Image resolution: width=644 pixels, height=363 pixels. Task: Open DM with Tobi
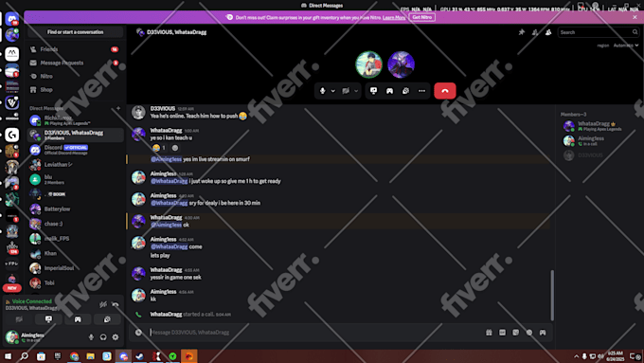pos(75,283)
